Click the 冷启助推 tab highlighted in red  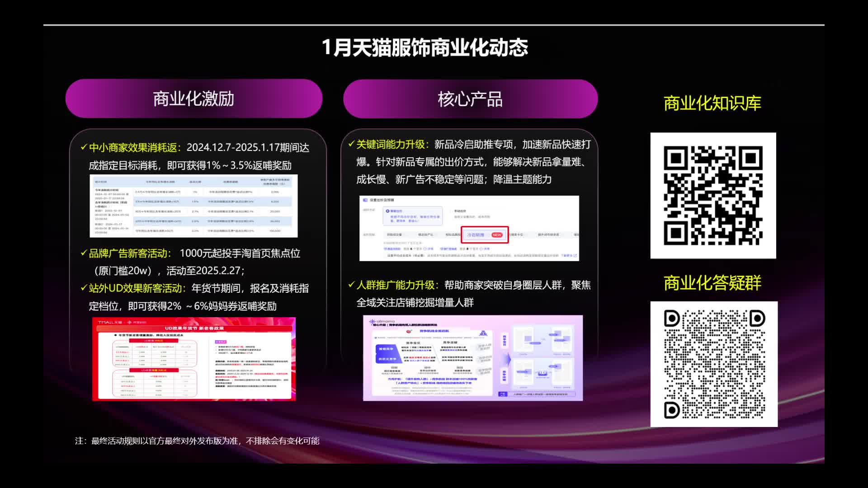[x=476, y=235]
